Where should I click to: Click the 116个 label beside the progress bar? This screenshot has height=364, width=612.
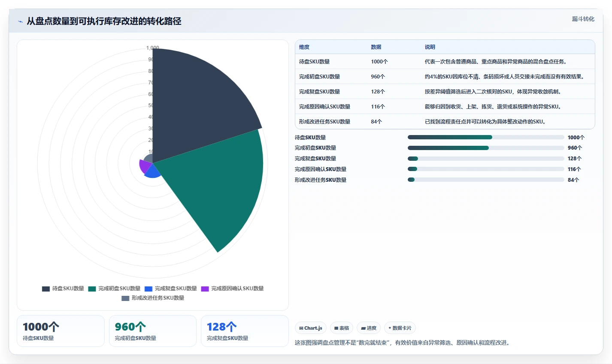575,169
